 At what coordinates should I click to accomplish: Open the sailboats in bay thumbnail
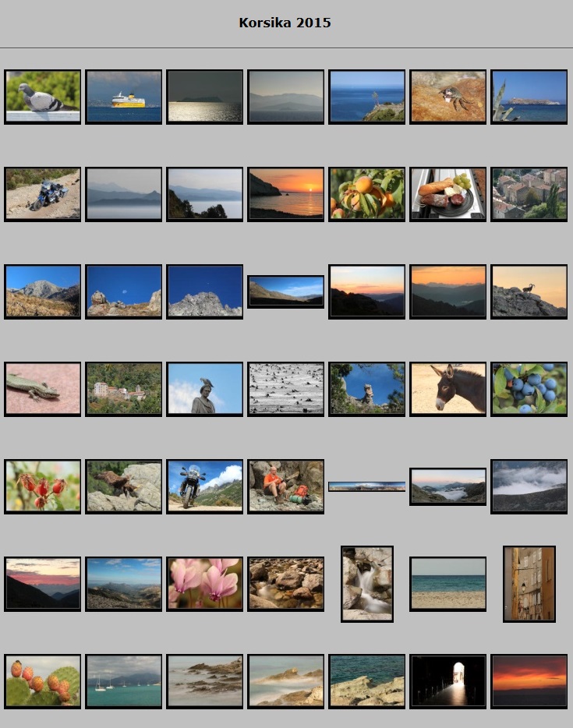124,680
